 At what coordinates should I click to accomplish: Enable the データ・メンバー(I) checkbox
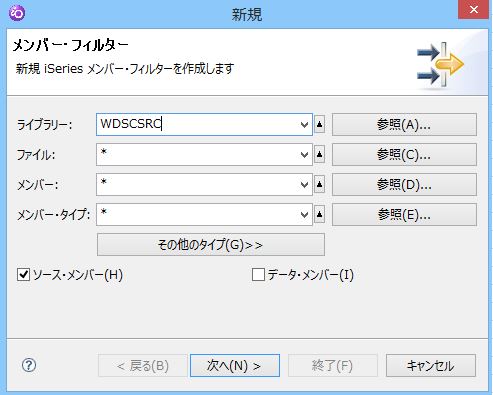(258, 275)
